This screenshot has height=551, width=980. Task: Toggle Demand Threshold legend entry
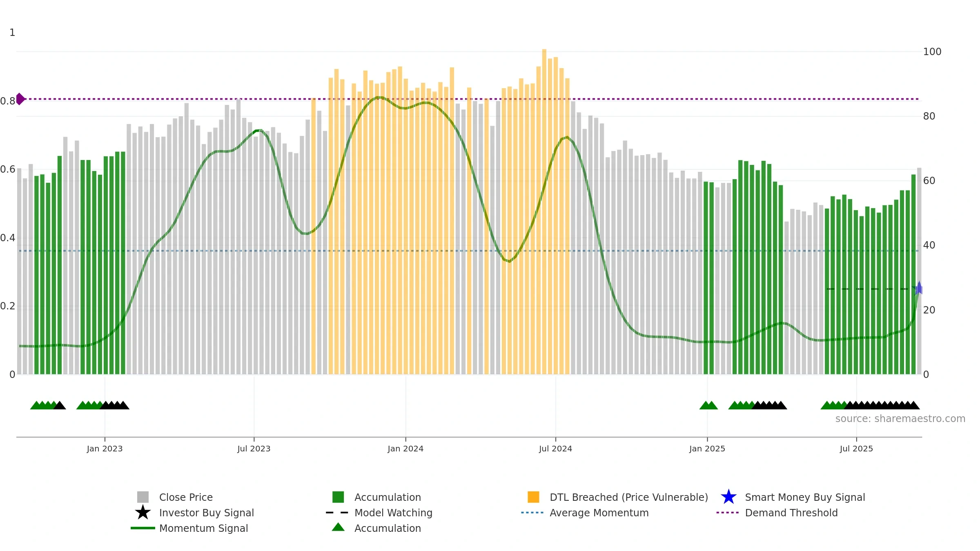[791, 513]
